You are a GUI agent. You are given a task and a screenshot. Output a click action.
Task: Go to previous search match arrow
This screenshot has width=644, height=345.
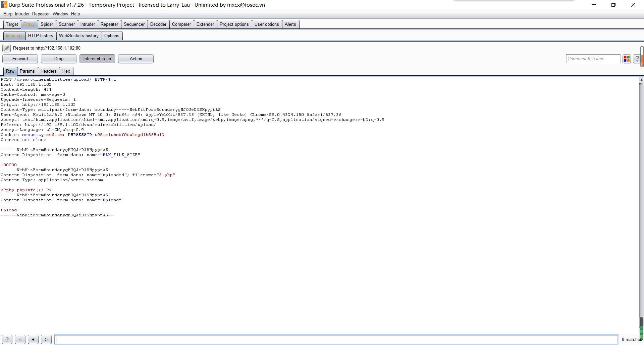click(x=20, y=339)
